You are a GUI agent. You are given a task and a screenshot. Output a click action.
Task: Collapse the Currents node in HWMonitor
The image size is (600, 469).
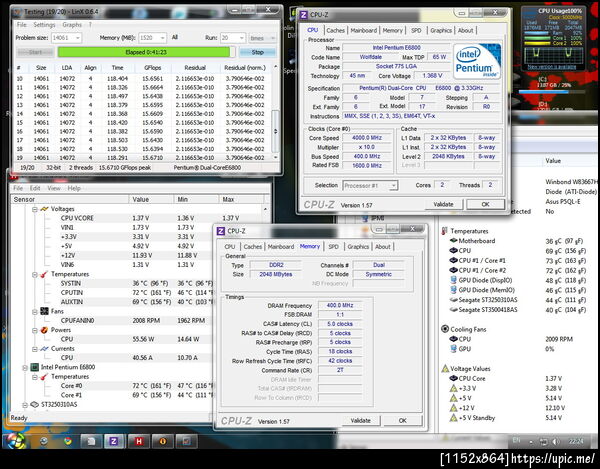(35, 349)
